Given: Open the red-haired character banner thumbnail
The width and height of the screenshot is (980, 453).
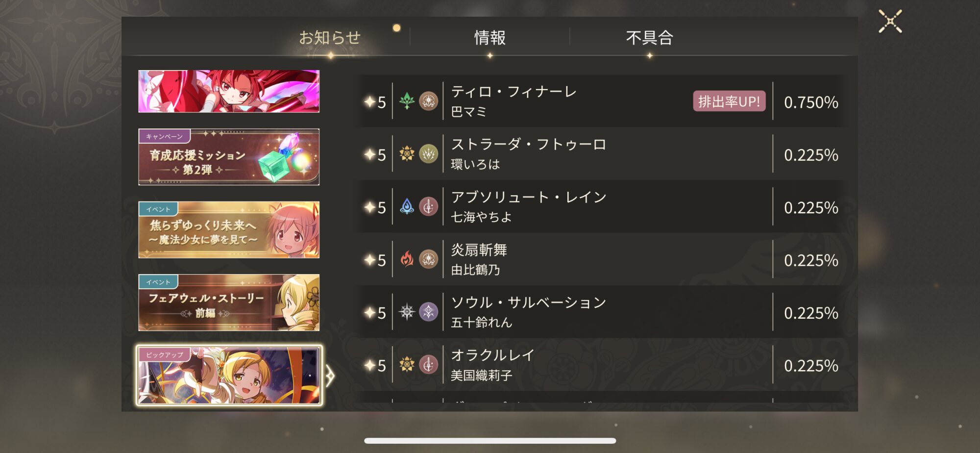Looking at the screenshot, I should [x=229, y=91].
